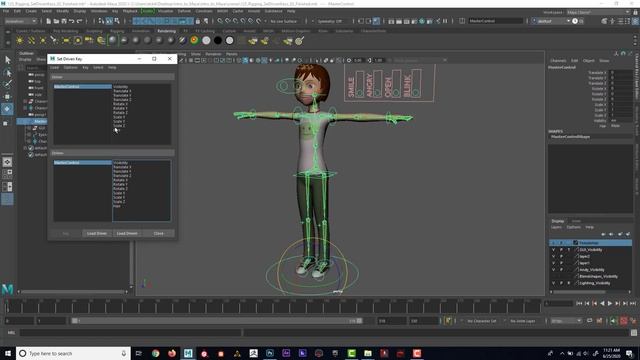This screenshot has width=640, height=360.
Task: Toggle visibility V of layer2
Action: coord(553,256)
